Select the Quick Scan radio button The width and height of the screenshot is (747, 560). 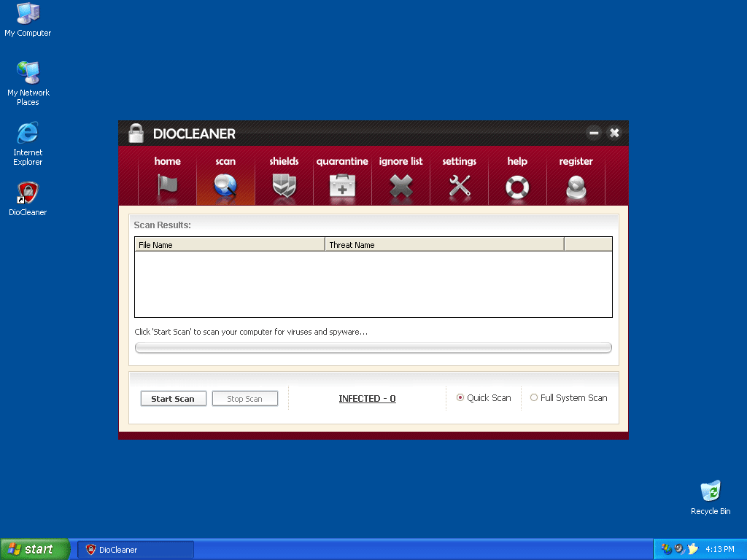coord(460,398)
